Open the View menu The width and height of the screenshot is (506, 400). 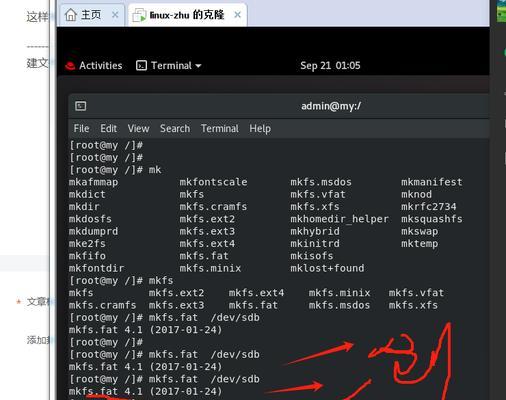click(138, 128)
